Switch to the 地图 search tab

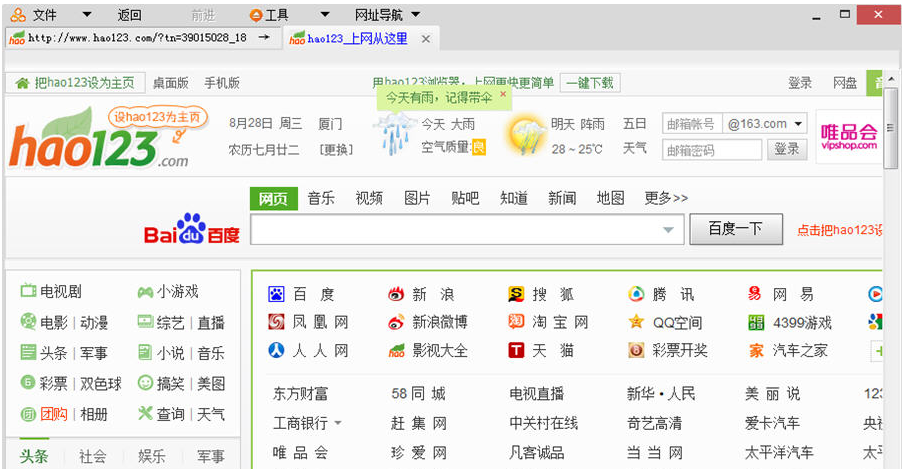[x=611, y=198]
